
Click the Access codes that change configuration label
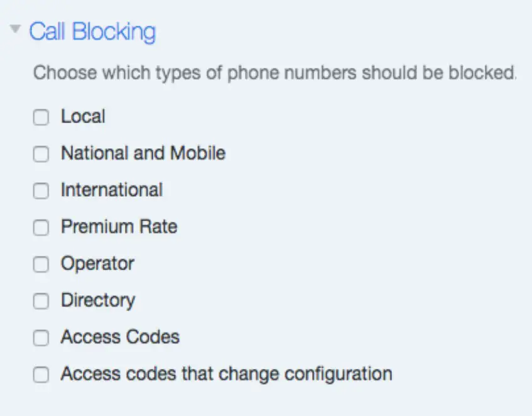(226, 375)
